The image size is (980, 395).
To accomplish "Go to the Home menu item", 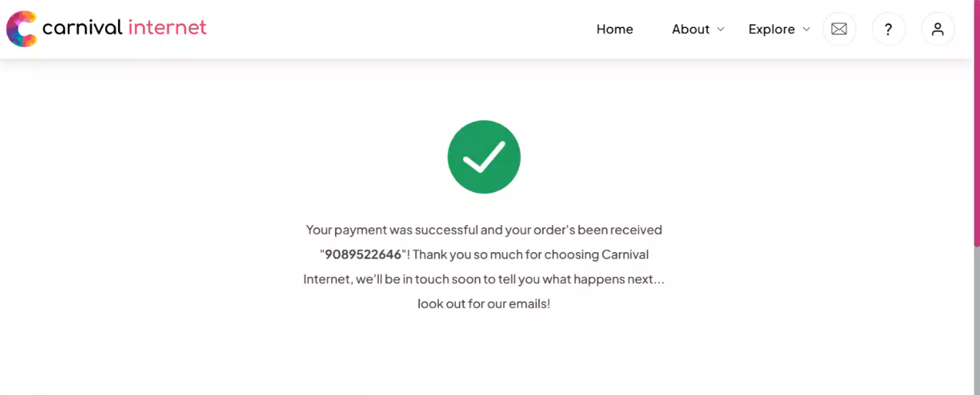I will click(615, 29).
